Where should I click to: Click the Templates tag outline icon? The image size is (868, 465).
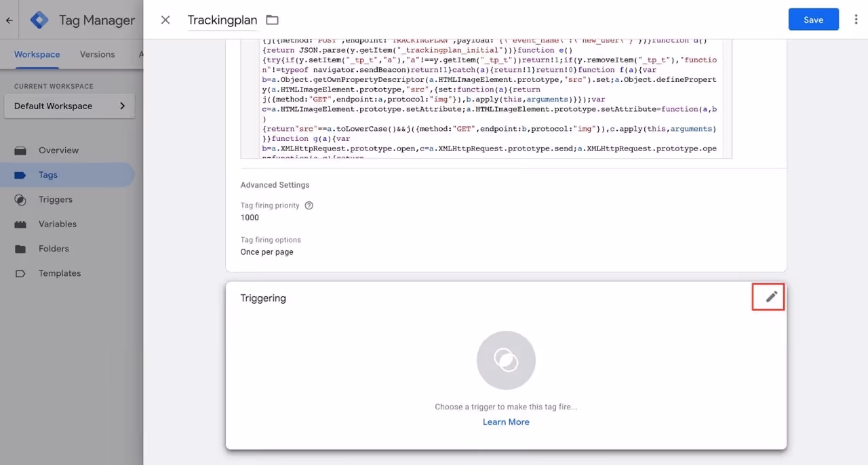pos(20,273)
